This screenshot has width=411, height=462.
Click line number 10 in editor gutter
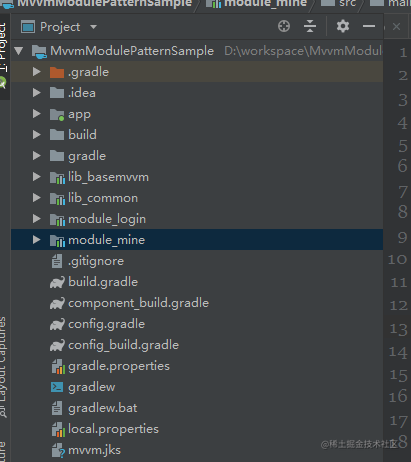[x=397, y=259]
